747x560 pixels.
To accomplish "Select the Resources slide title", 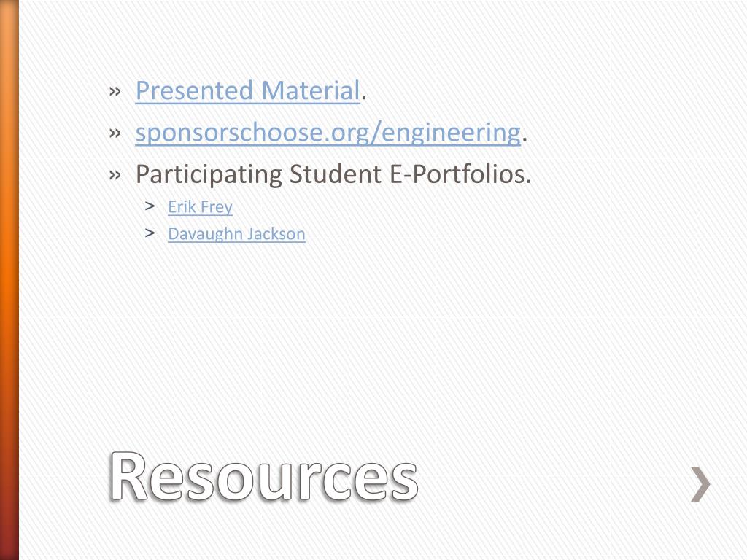I will tap(264, 478).
